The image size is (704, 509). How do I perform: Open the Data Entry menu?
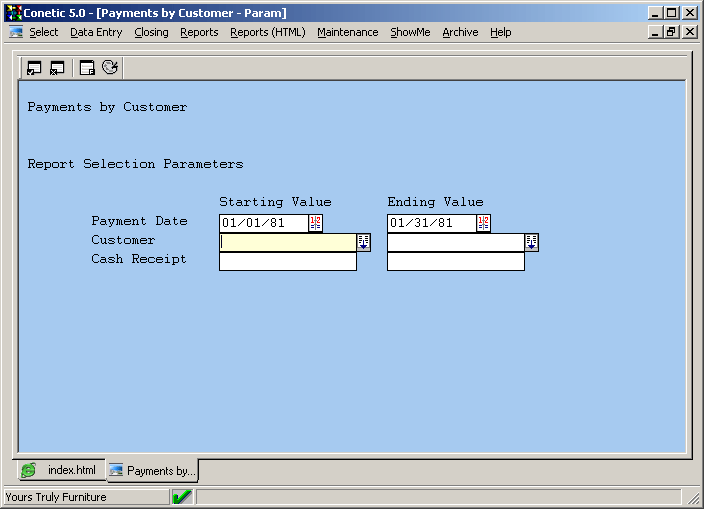96,32
